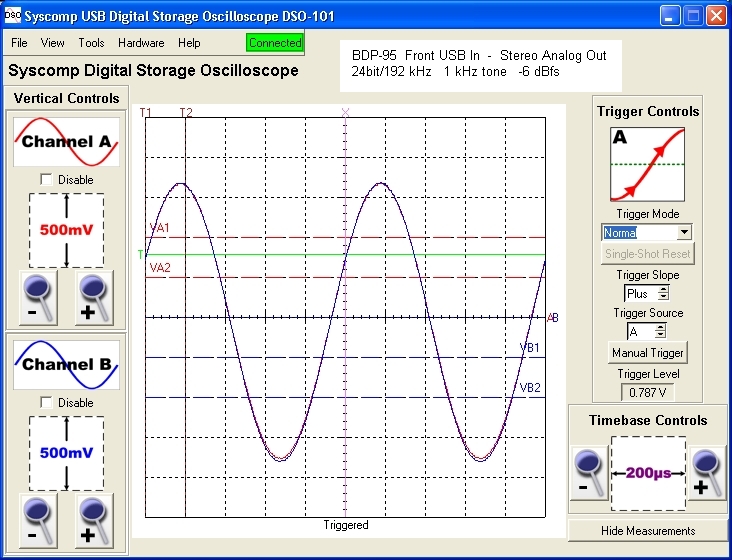The width and height of the screenshot is (732, 560).
Task: Open the File menu
Action: [19, 43]
